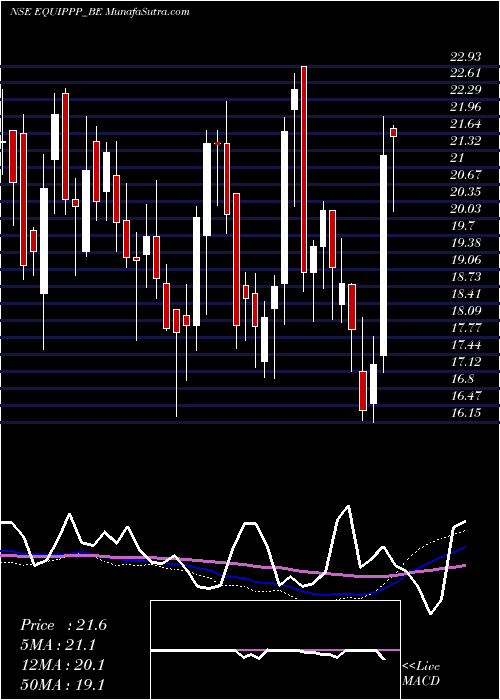Viewport: 500px width, 700px height.
Task: Click the 22.29 price axis label
Action: 466,90
